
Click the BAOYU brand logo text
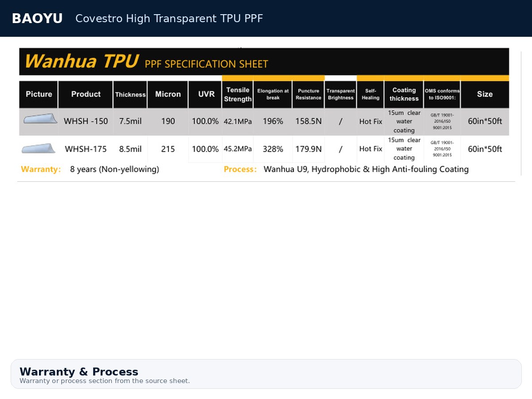[37, 19]
